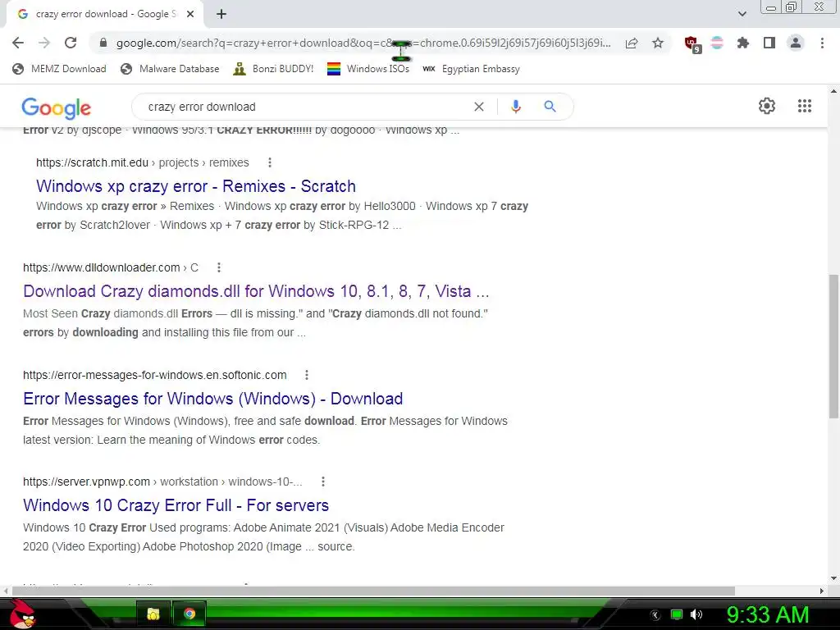Open Bonzi BUDDY! bookmark

point(273,69)
